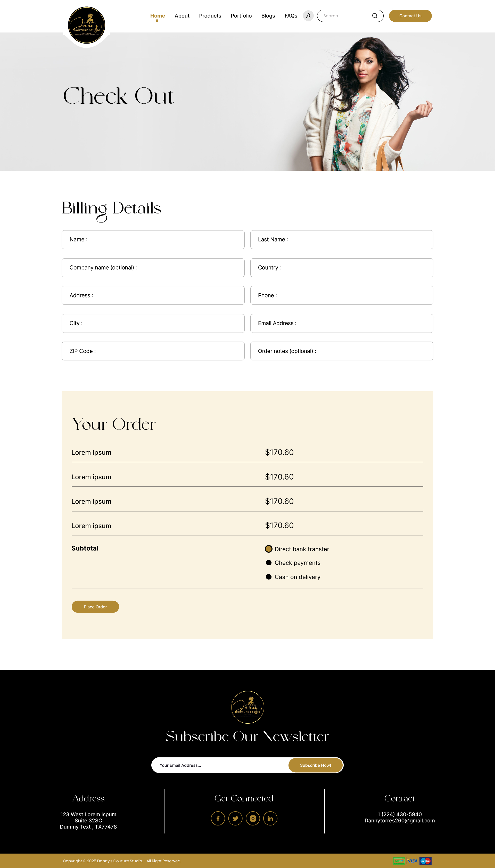Select Direct bank transfer payment option
495x868 pixels.
click(269, 549)
